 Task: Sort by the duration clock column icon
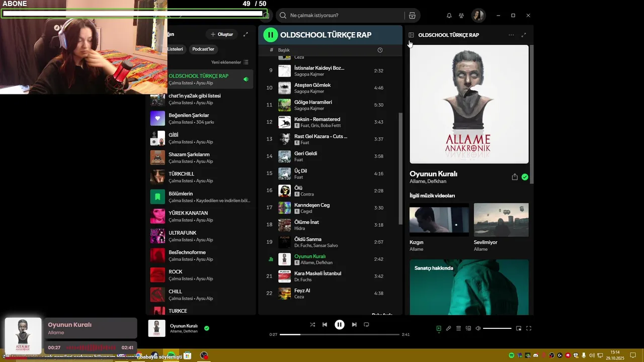coord(380,50)
